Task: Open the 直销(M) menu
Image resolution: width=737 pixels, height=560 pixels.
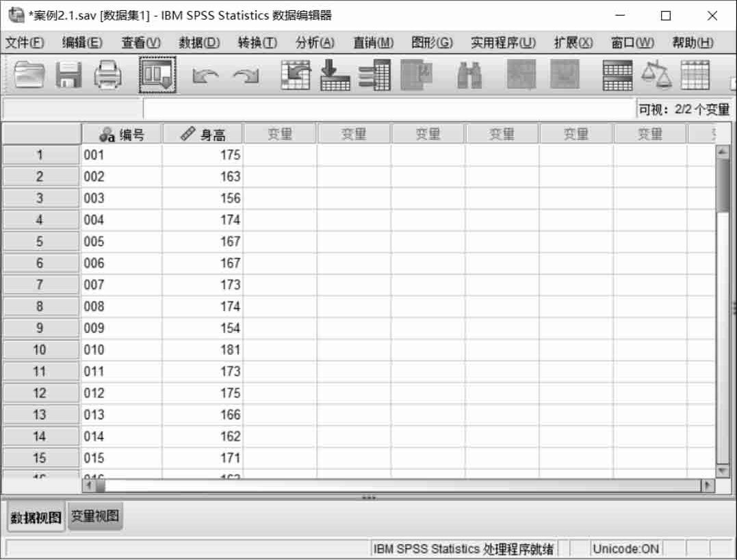Action: click(374, 43)
